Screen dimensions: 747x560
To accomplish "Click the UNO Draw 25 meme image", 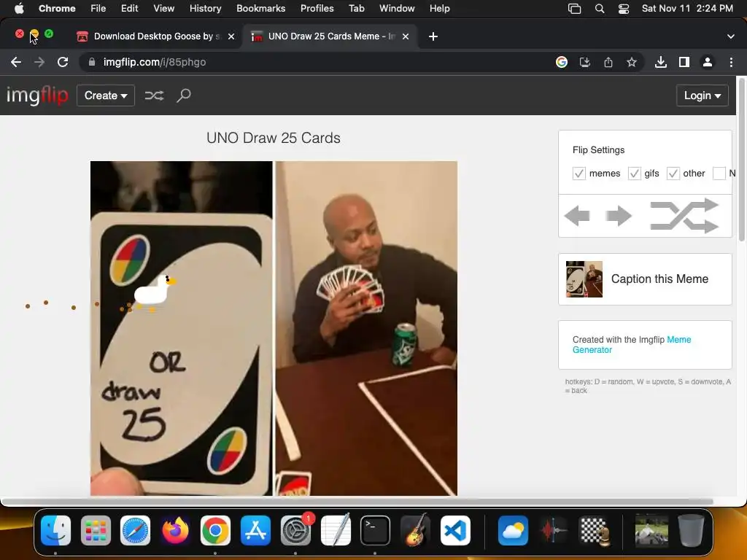I will click(x=274, y=329).
